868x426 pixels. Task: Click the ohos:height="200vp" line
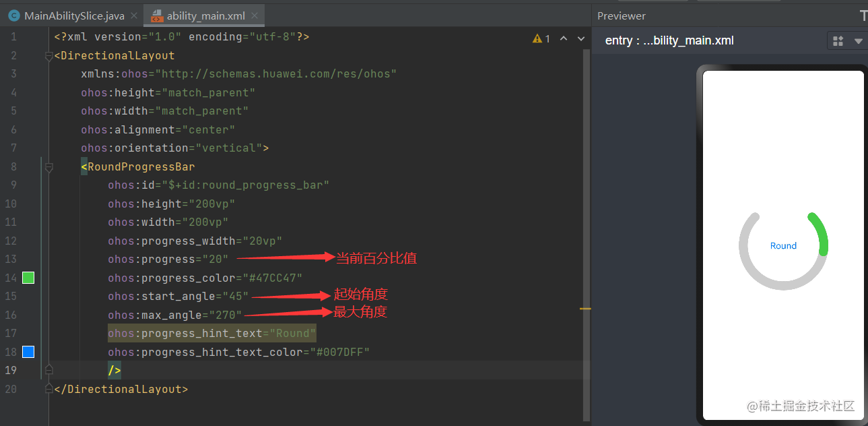(x=171, y=204)
